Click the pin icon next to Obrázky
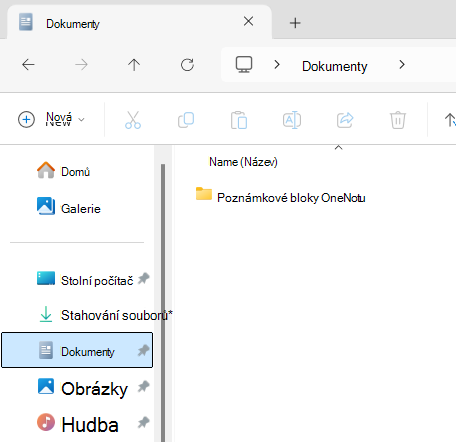Viewport: 456px width, 442px height. point(144,386)
